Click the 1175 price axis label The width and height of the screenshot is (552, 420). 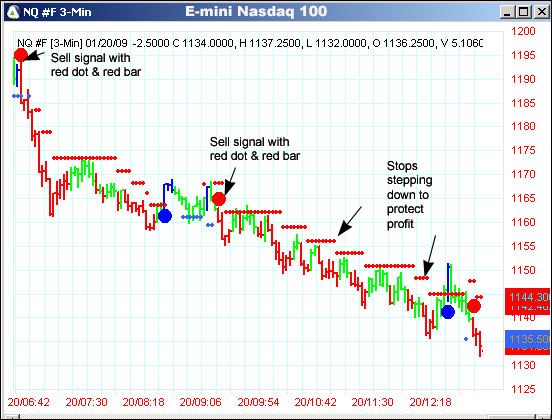coord(523,150)
